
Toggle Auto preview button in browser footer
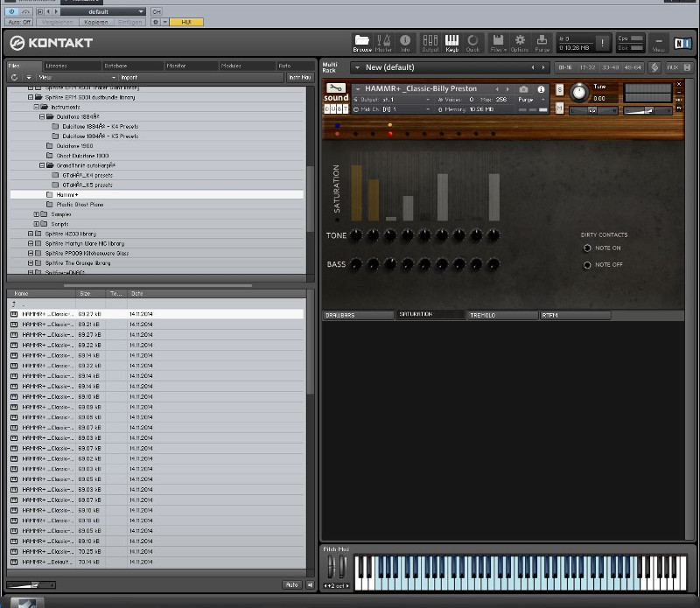(291, 584)
